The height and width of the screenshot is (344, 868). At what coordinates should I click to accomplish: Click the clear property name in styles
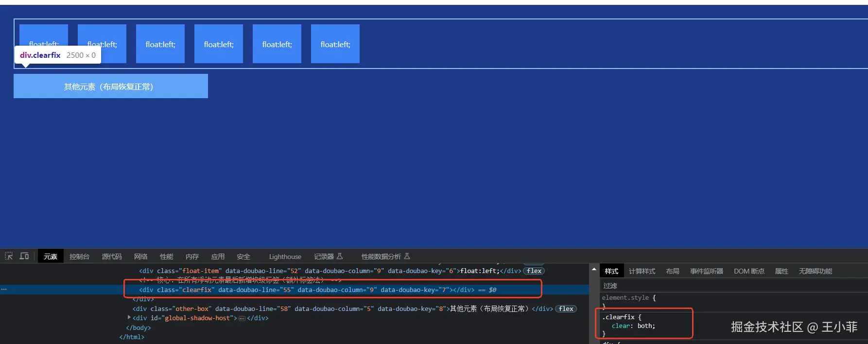pos(621,326)
